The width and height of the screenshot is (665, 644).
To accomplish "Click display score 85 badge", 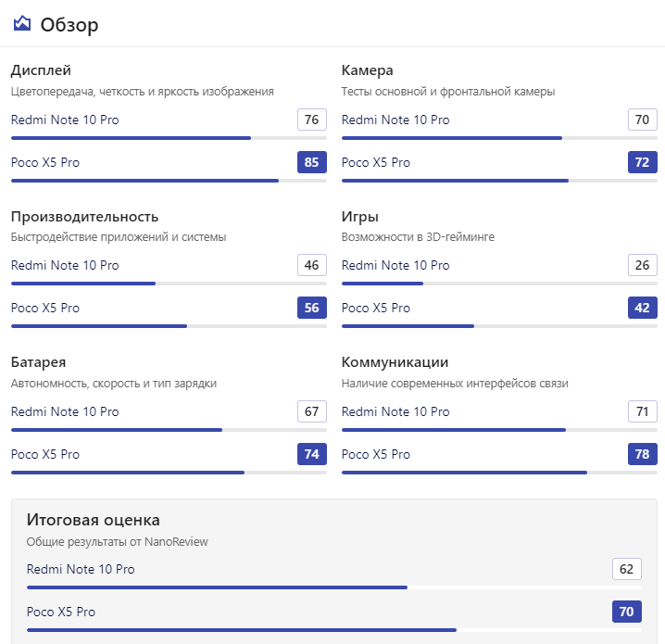I will coord(312,162).
